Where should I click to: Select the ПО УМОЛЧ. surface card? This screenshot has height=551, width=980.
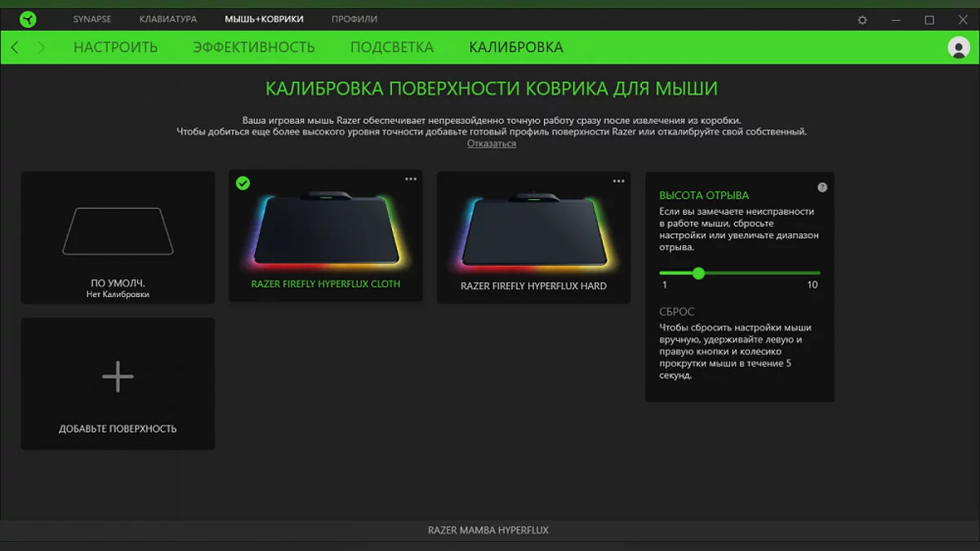118,238
